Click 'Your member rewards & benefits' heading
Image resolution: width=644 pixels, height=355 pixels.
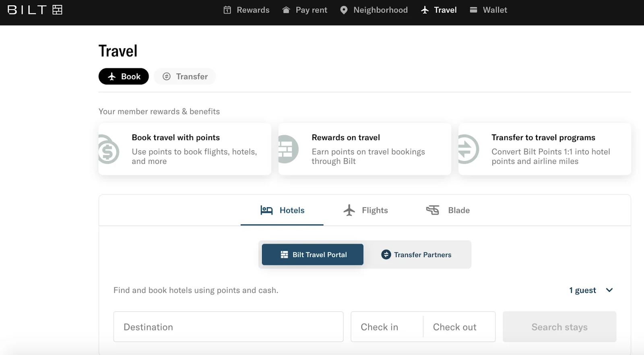click(159, 111)
